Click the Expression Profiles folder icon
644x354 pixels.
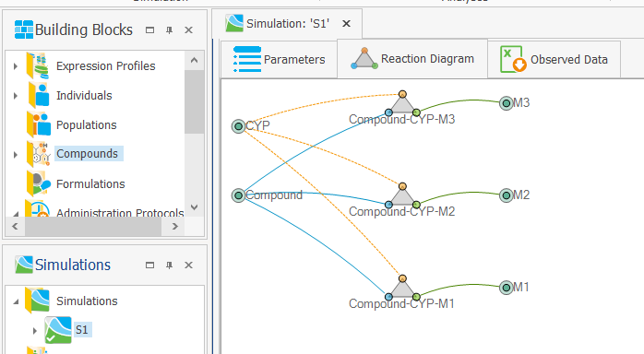(38, 65)
